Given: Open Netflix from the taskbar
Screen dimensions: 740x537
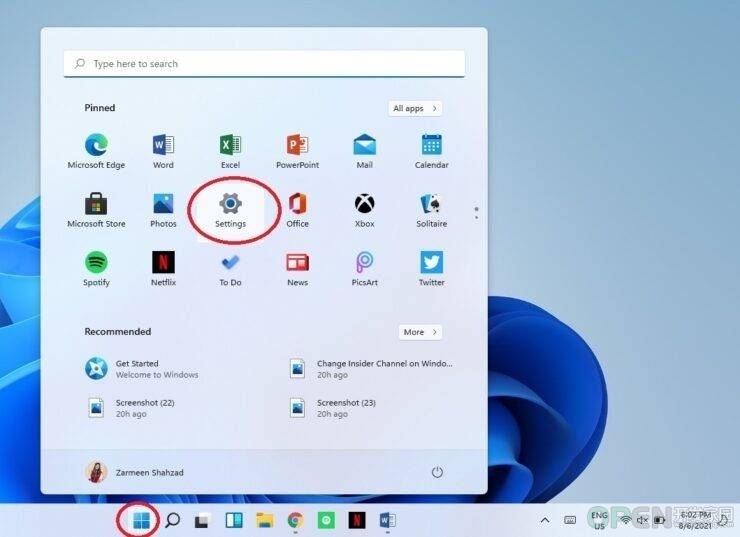Looking at the screenshot, I should pos(357,520).
